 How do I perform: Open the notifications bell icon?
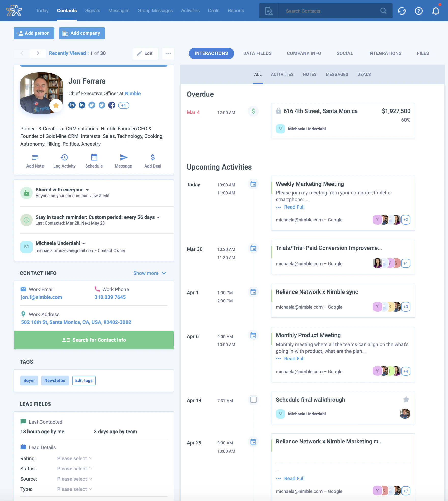pos(435,11)
